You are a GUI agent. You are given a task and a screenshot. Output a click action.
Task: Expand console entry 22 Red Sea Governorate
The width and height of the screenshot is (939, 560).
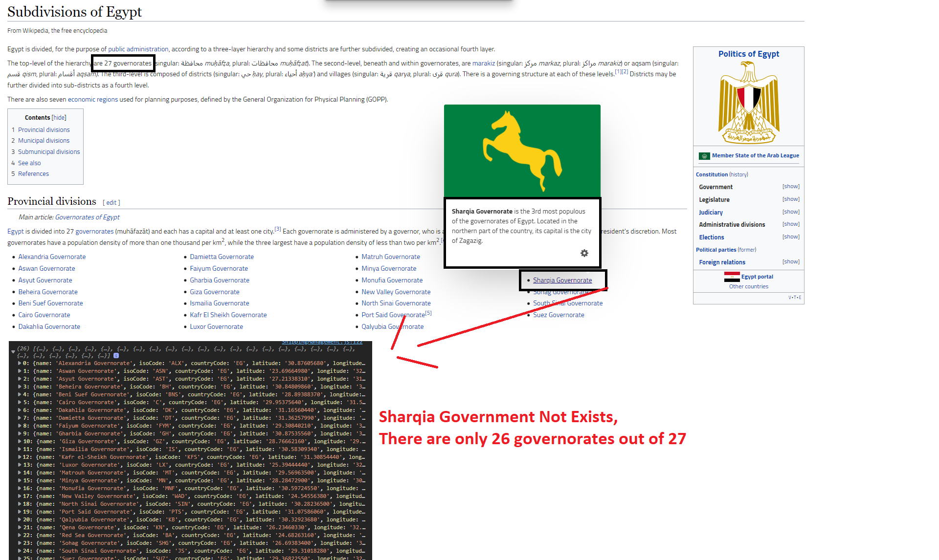click(20, 536)
